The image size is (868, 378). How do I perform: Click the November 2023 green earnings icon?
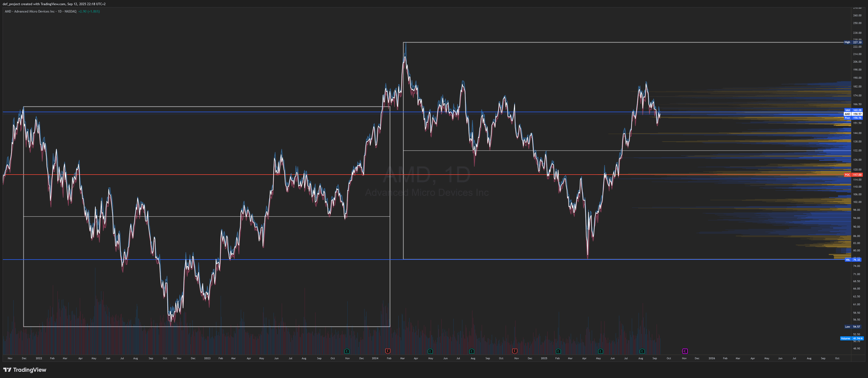pyautogui.click(x=347, y=351)
